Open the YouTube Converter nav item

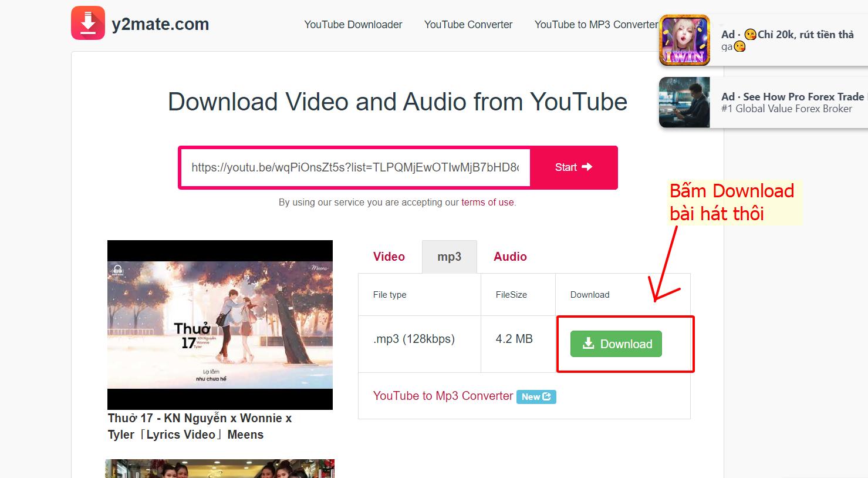468,25
